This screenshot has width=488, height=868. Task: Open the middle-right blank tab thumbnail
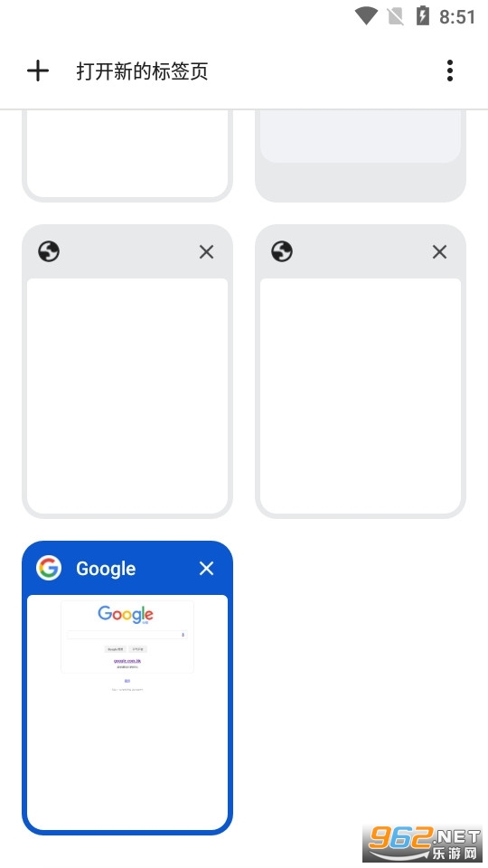click(x=361, y=396)
